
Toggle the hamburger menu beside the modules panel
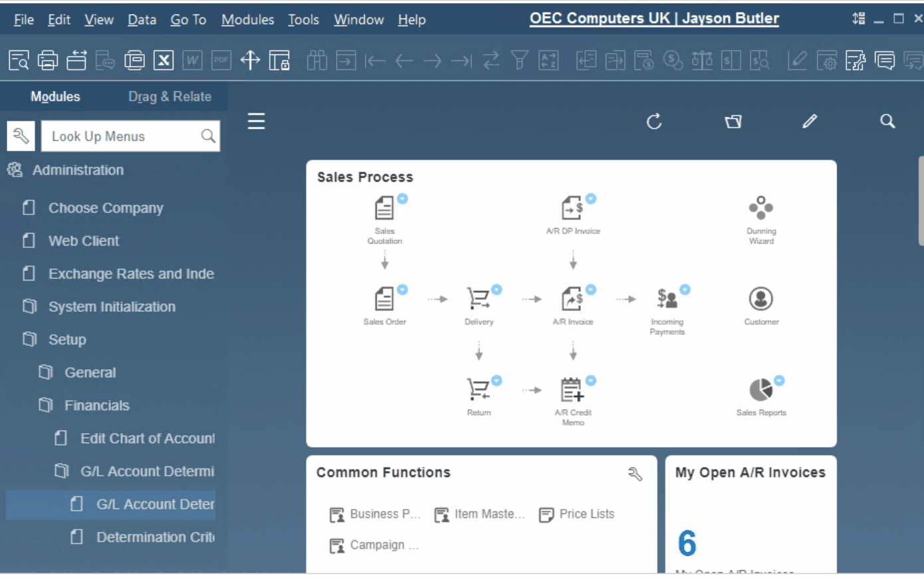tap(256, 121)
